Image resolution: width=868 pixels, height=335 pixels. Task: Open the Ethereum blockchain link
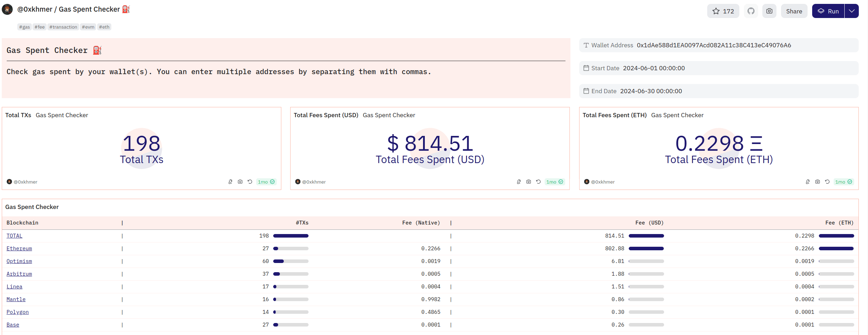(x=19, y=249)
